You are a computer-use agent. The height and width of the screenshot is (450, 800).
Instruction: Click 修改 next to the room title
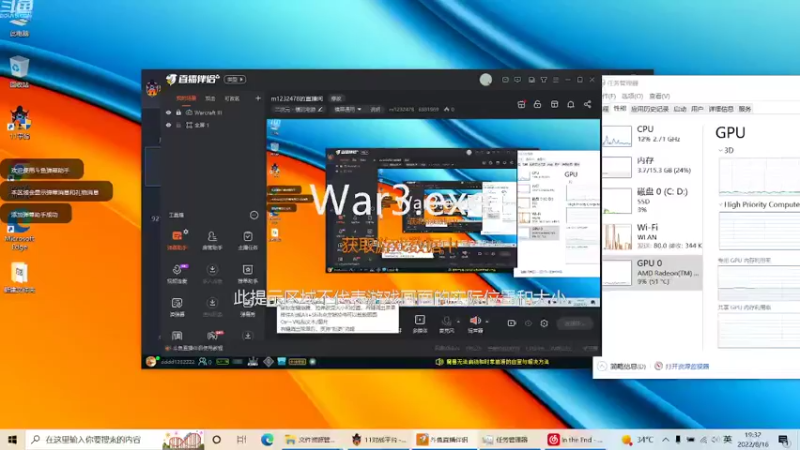[336, 98]
